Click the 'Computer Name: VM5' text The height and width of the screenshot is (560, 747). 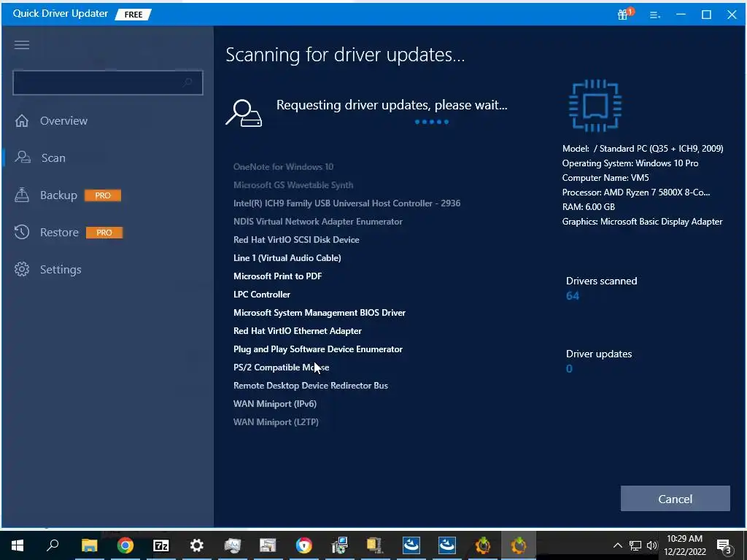click(x=605, y=178)
